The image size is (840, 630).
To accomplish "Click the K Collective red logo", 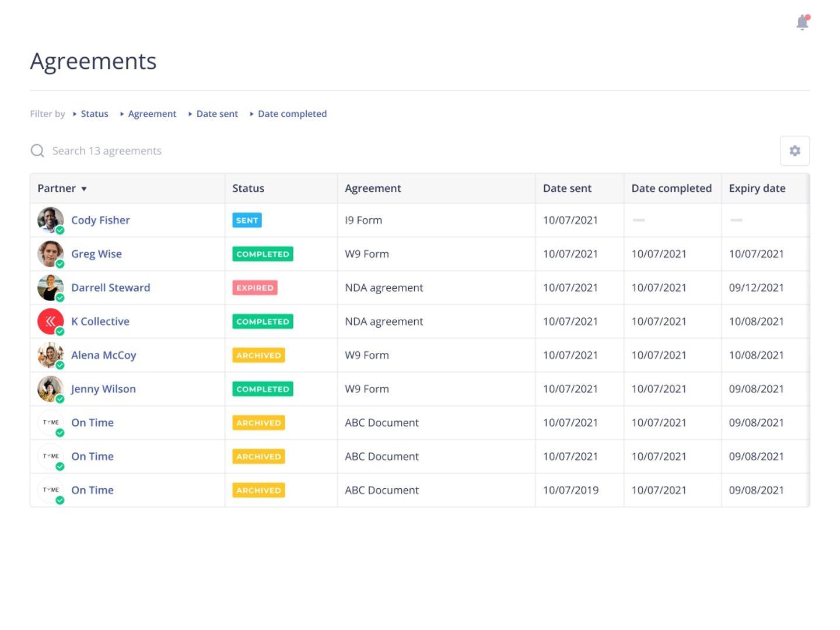I will click(x=50, y=321).
